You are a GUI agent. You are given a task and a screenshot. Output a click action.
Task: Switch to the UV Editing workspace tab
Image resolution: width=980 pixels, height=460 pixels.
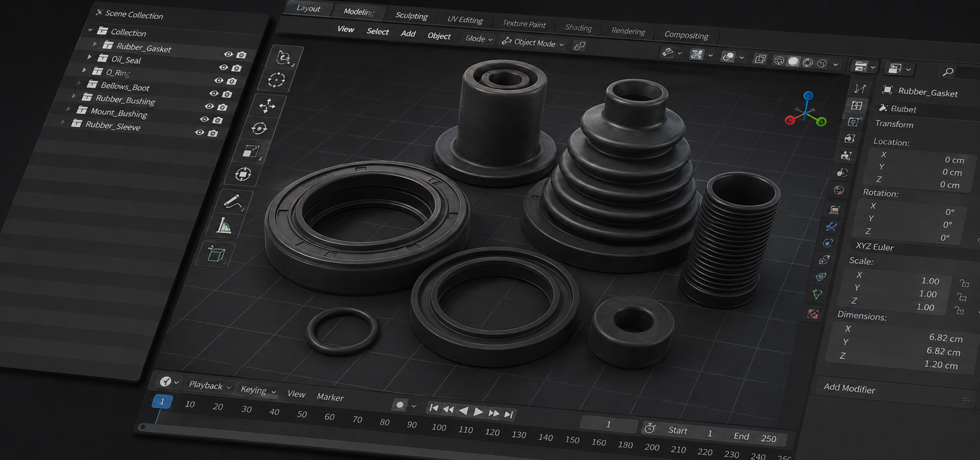click(x=465, y=20)
